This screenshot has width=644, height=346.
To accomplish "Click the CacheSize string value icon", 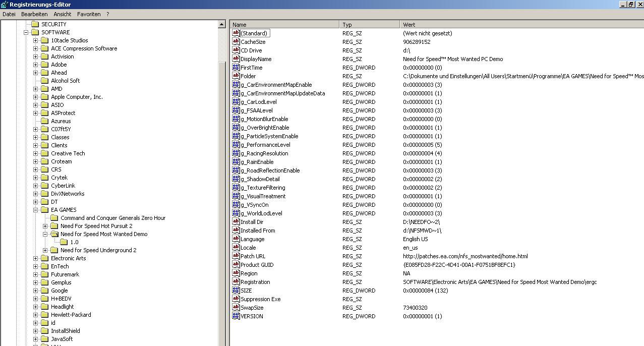I will [x=236, y=42].
